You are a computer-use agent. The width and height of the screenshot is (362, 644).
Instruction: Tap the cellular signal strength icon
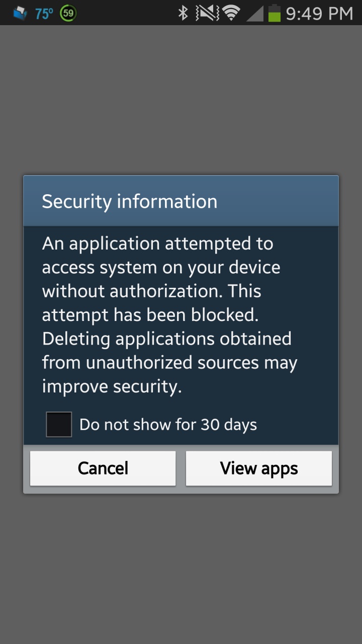(x=255, y=14)
